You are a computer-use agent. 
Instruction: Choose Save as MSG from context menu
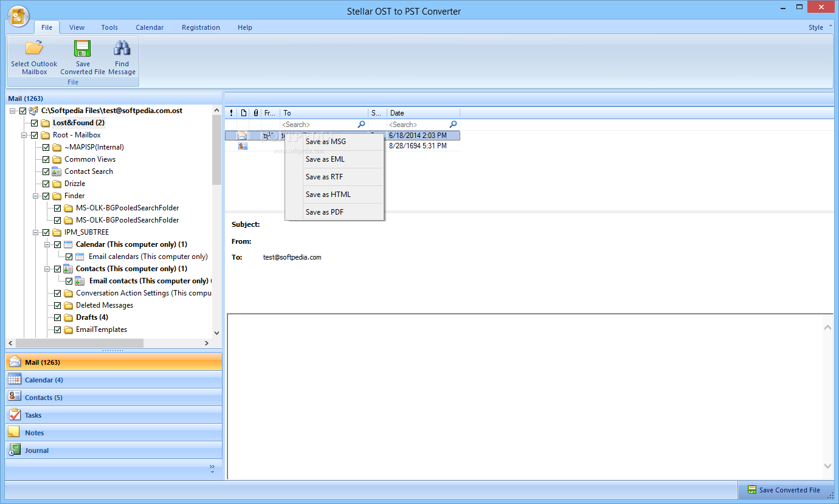click(334, 142)
